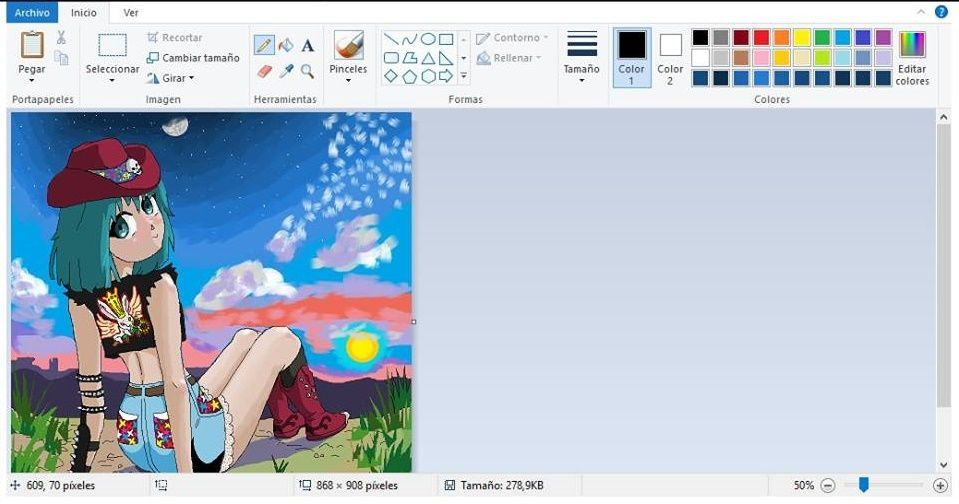
Task: Click the Cambiar tamaño button
Action: pos(193,58)
